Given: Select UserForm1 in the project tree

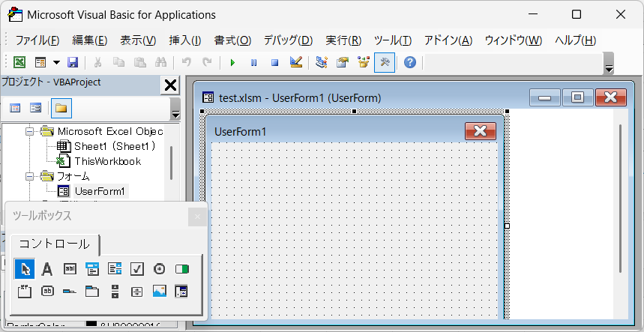Looking at the screenshot, I should click(100, 191).
